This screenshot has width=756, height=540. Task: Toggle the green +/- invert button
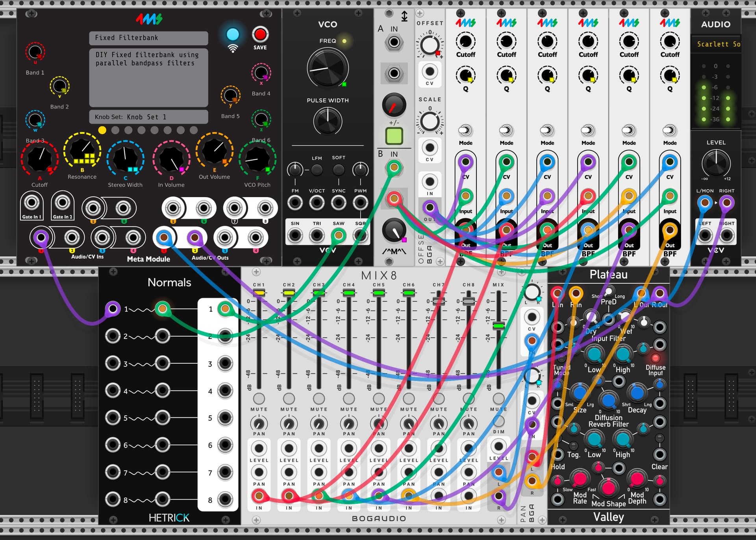click(394, 136)
